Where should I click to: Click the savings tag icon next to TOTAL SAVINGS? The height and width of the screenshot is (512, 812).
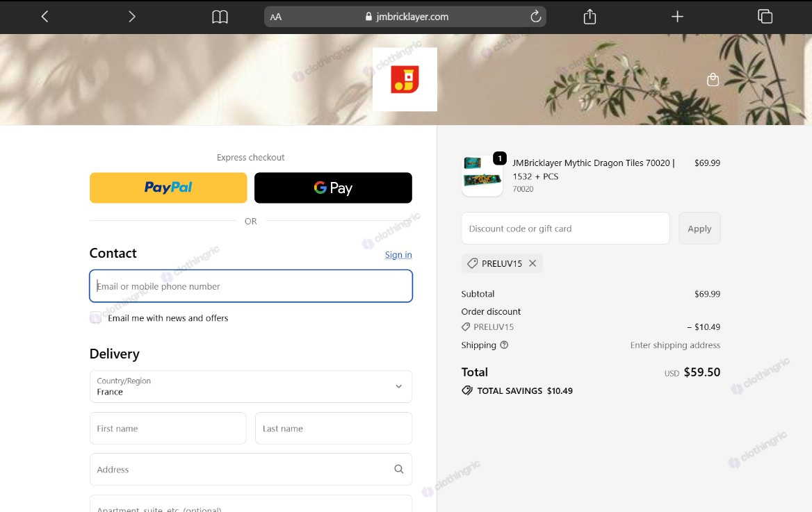pos(467,390)
